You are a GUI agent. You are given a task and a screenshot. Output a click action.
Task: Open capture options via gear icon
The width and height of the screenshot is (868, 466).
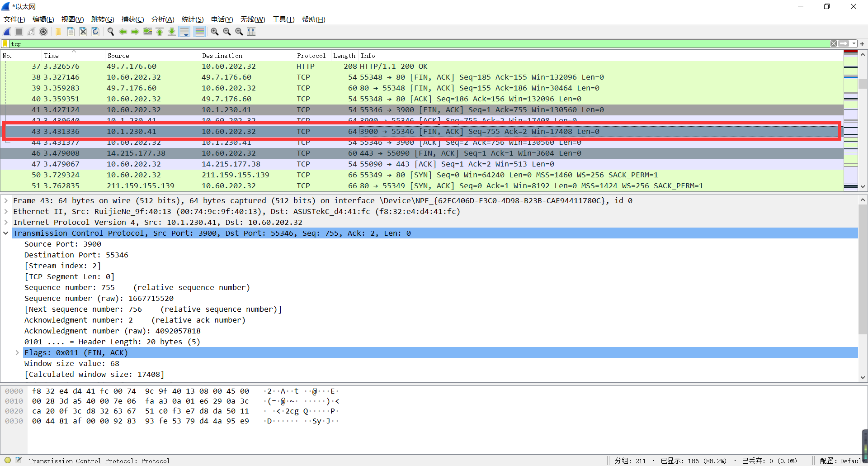(x=43, y=32)
